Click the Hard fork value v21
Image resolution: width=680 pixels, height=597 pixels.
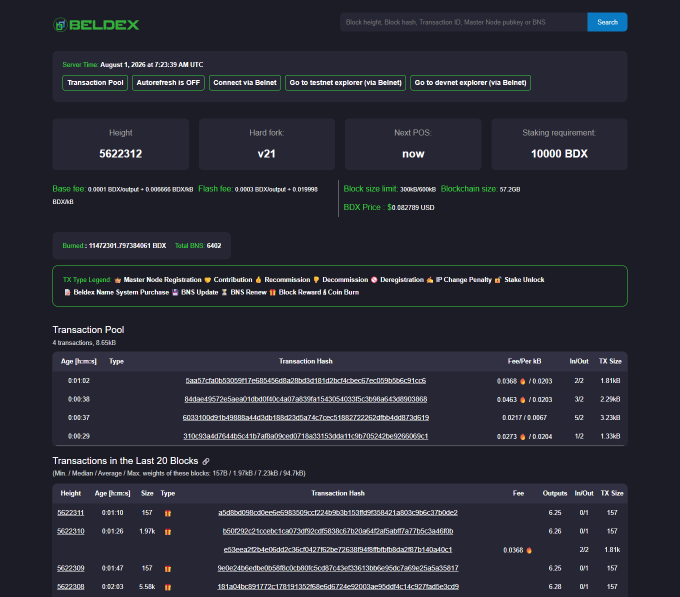pos(267,154)
